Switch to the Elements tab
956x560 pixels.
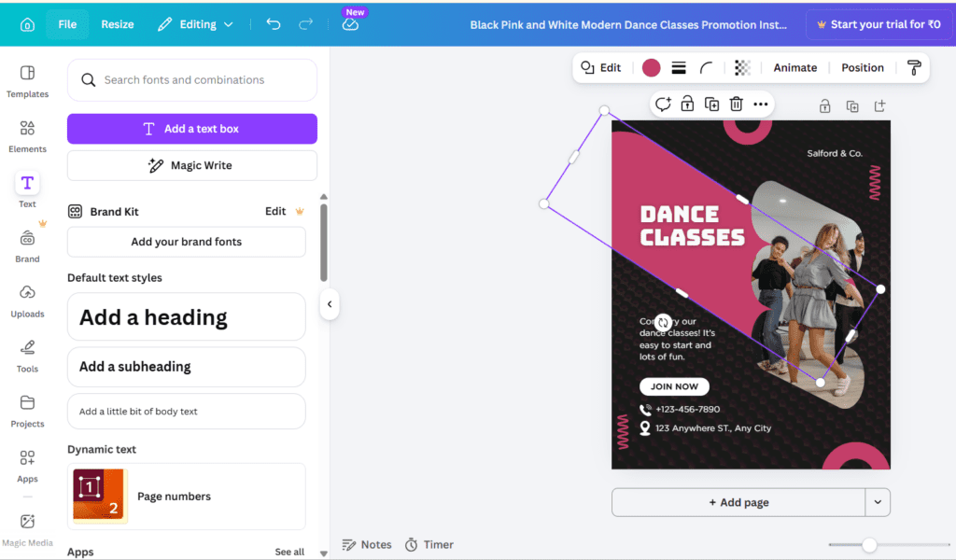point(27,135)
